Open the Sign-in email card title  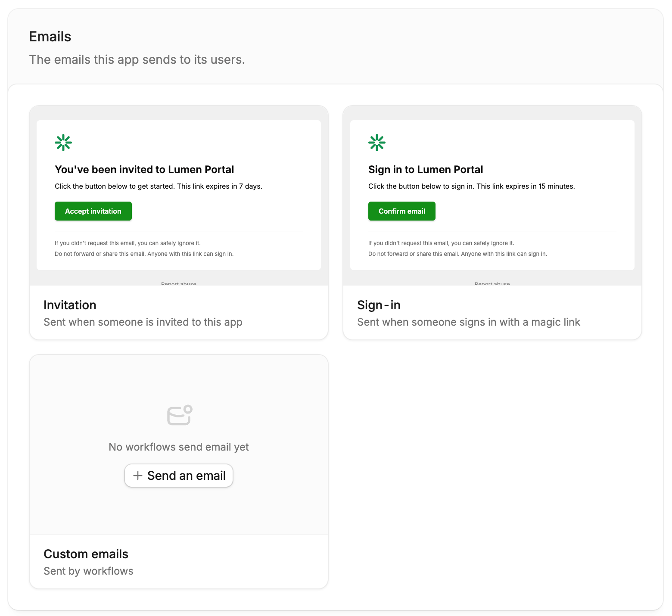[x=379, y=305]
